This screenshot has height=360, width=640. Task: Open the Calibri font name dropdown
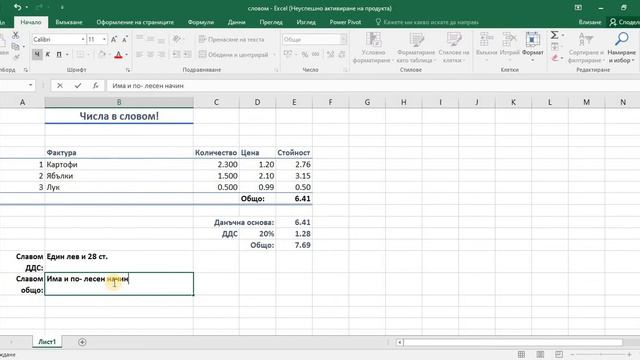click(x=83, y=39)
